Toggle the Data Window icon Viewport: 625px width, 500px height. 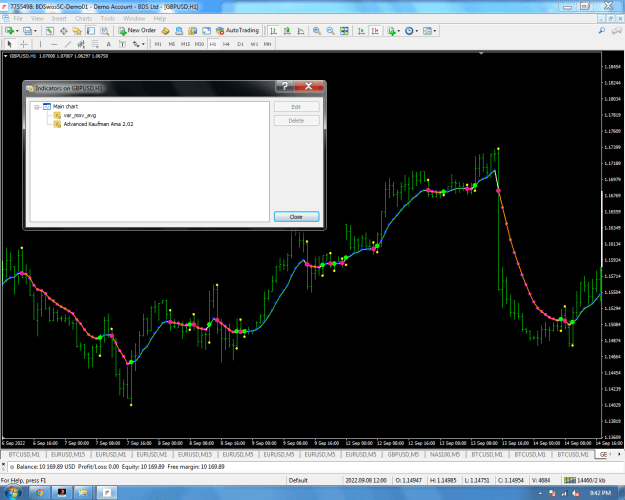[63, 31]
